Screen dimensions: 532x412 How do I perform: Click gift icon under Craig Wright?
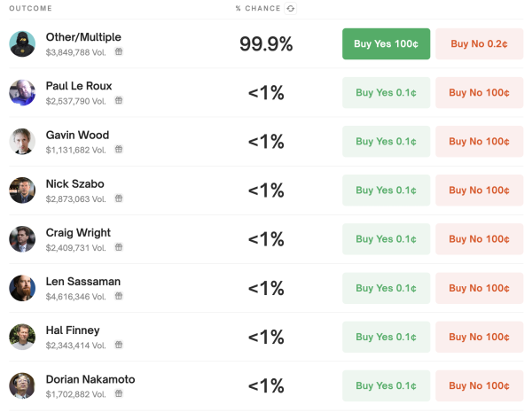click(119, 247)
